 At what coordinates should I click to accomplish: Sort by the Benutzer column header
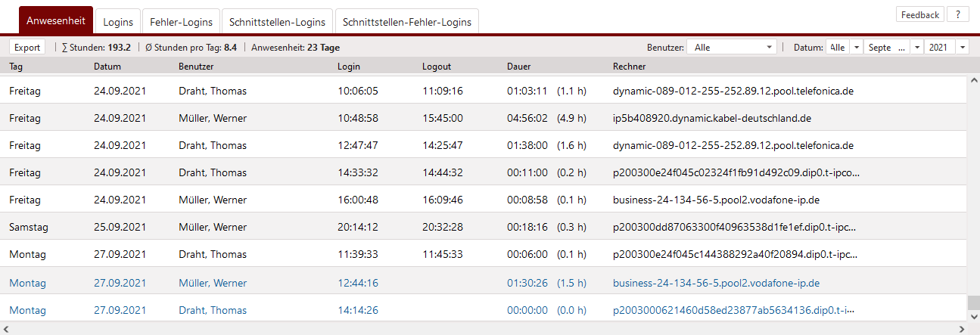click(x=196, y=67)
